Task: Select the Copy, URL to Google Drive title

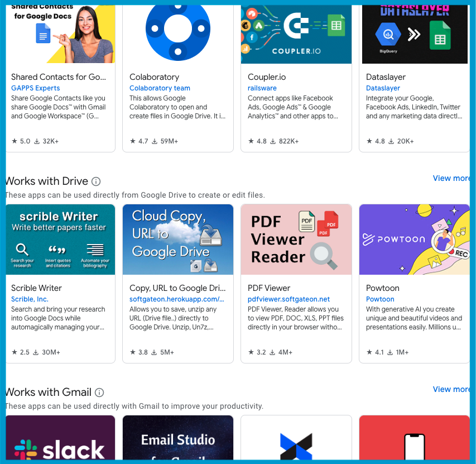Action: [177, 288]
